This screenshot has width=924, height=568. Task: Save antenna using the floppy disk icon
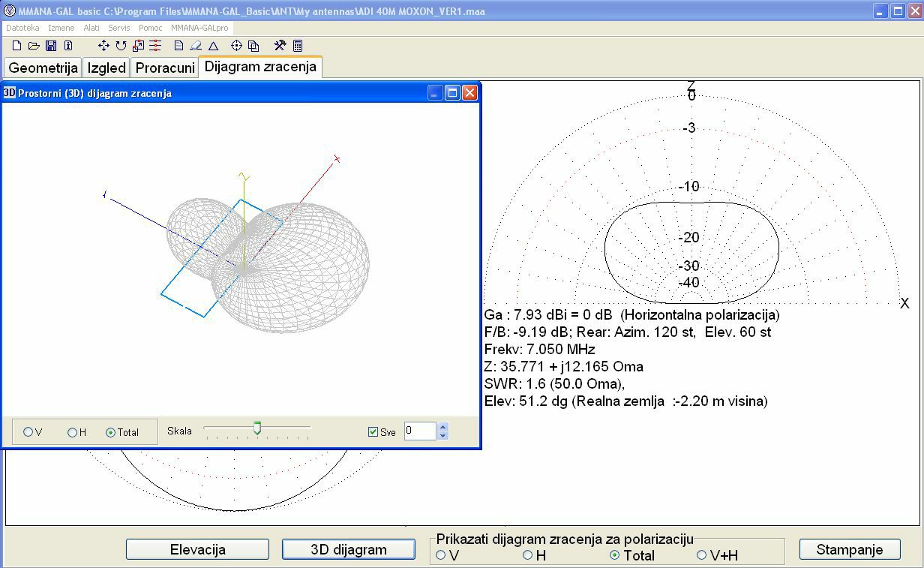coord(51,46)
